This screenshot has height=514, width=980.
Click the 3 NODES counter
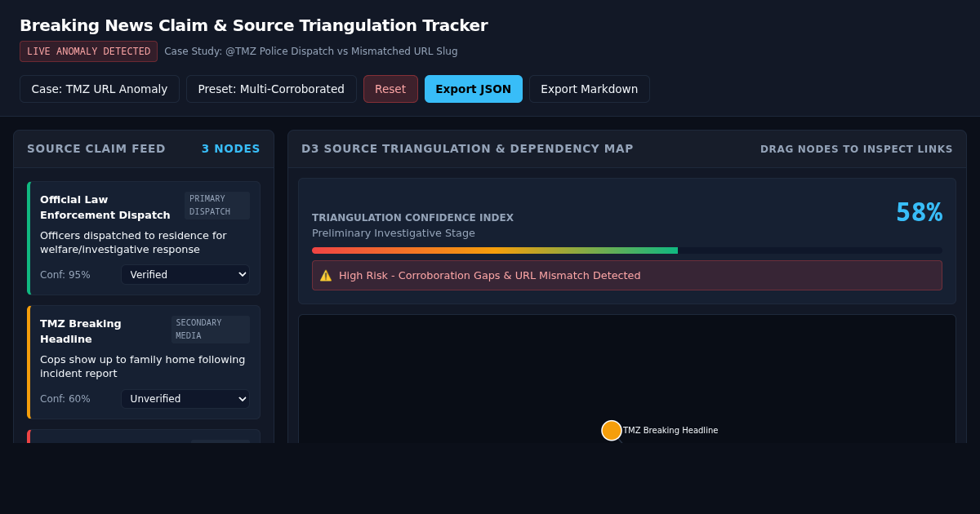point(231,148)
